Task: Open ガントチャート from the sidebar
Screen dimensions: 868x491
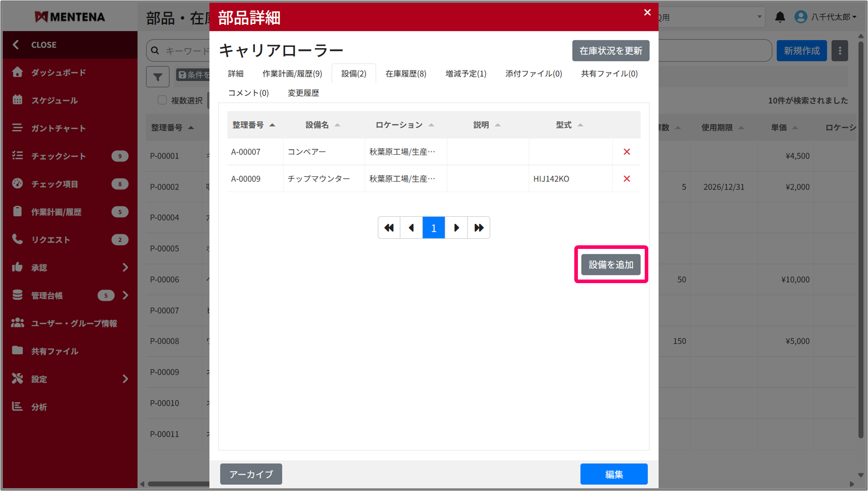Action: tap(59, 128)
